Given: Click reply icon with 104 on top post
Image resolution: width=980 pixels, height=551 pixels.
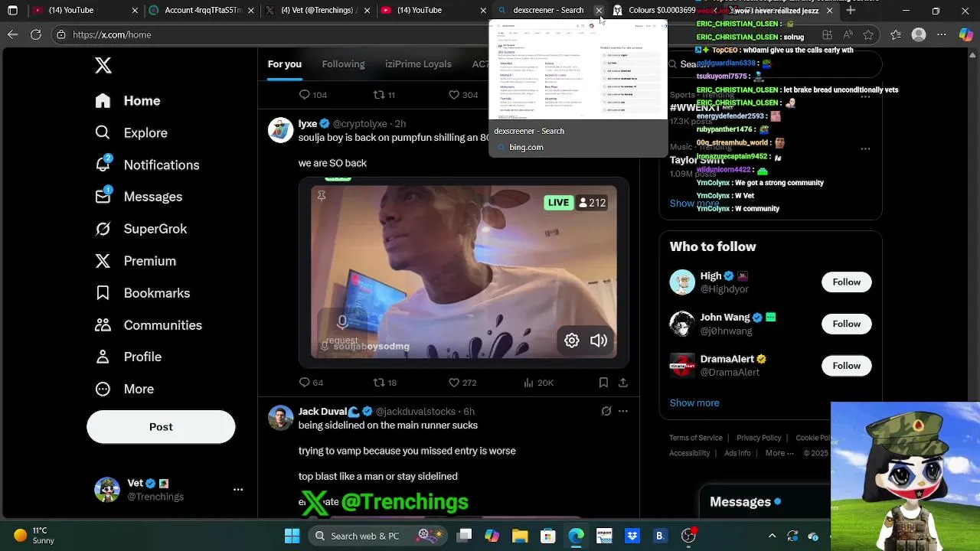Looking at the screenshot, I should (305, 94).
